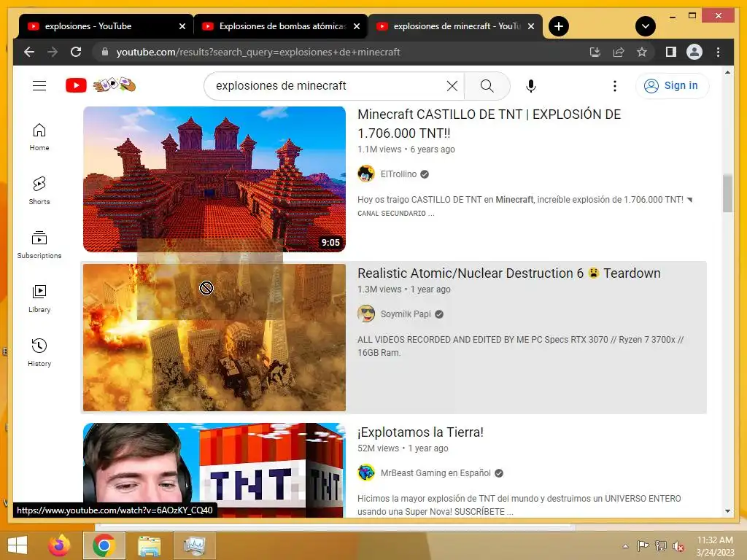Open Chrome profile avatar
This screenshot has height=560, width=747.
[694, 52]
